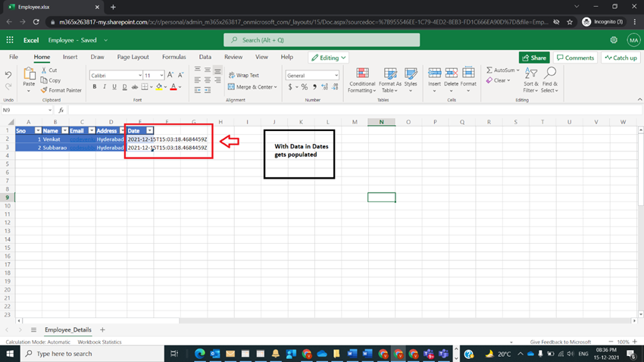Toggle Wrap Text
644x362 pixels.
click(244, 75)
